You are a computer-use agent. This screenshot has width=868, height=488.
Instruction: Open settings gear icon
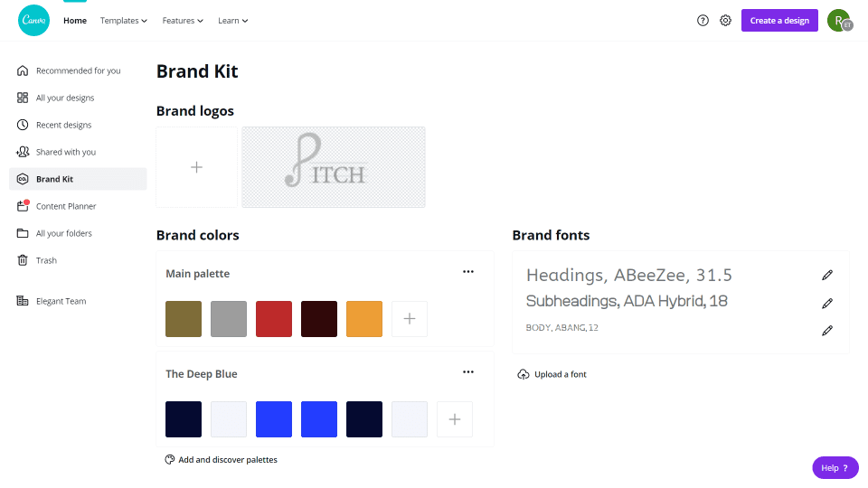pyautogui.click(x=725, y=21)
